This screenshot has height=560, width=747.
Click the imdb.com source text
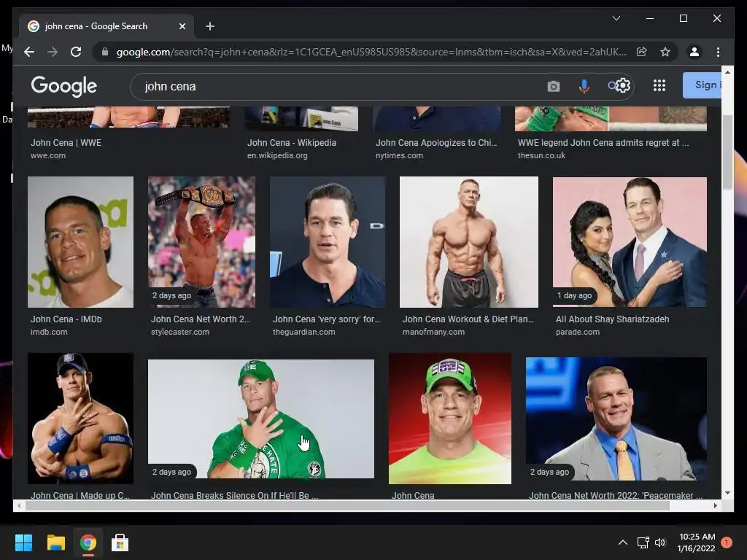(x=49, y=332)
